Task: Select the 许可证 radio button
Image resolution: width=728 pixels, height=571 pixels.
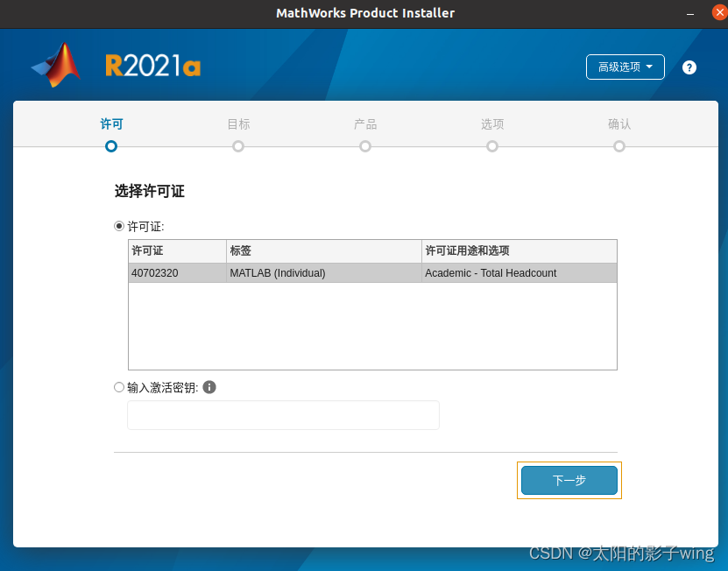Action: tap(119, 226)
